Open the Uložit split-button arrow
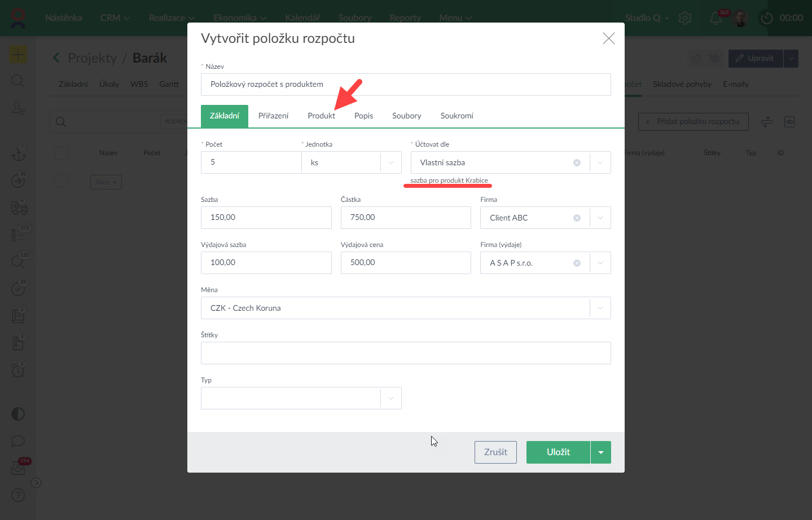 click(x=601, y=452)
